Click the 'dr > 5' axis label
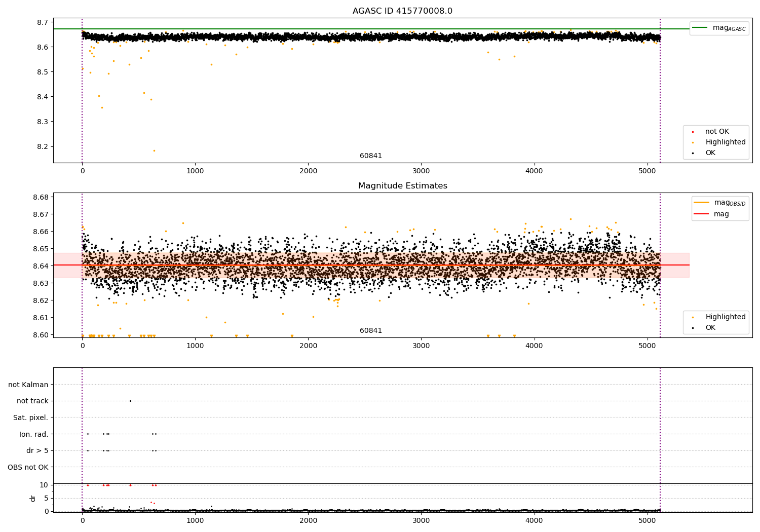The height and width of the screenshot is (532, 760). pyautogui.click(x=37, y=451)
